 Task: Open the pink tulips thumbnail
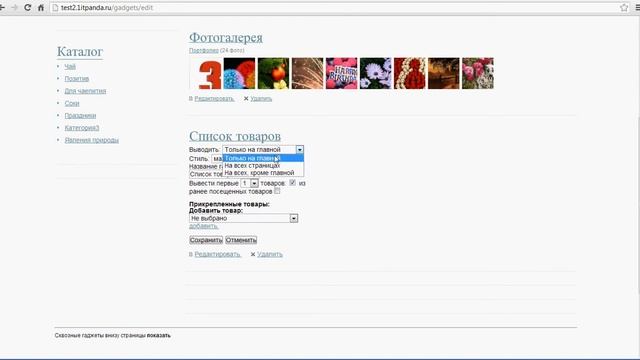pos(478,73)
